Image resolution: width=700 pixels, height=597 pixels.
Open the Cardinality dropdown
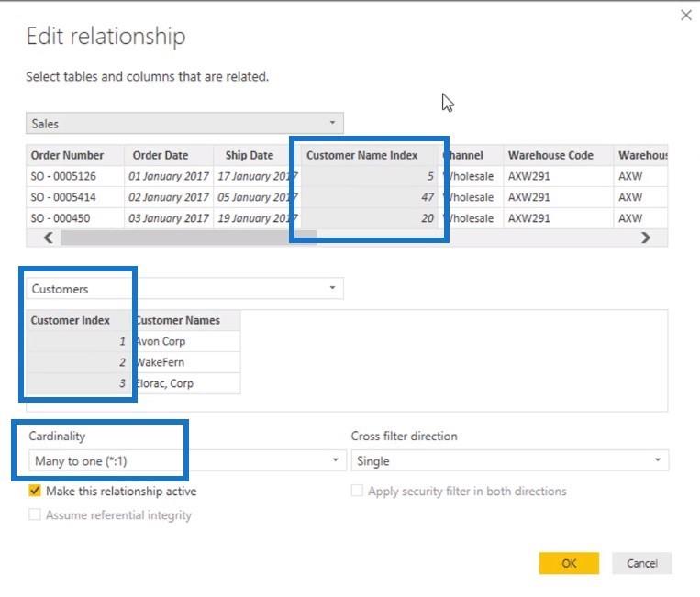tap(187, 460)
